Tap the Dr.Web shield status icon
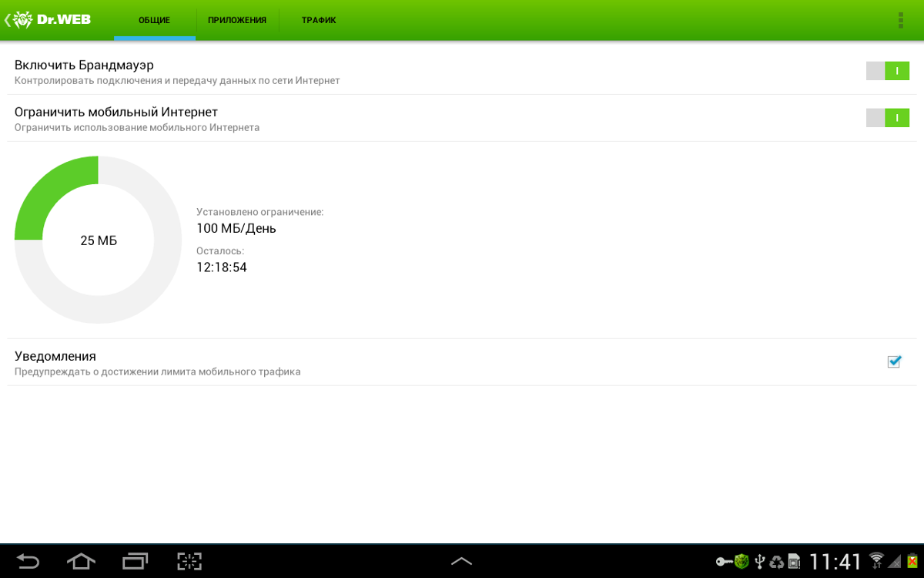 (742, 561)
